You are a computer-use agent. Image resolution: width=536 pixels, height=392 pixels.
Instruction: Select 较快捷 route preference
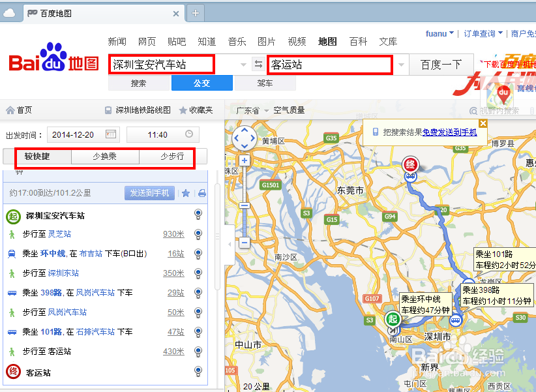click(x=37, y=157)
